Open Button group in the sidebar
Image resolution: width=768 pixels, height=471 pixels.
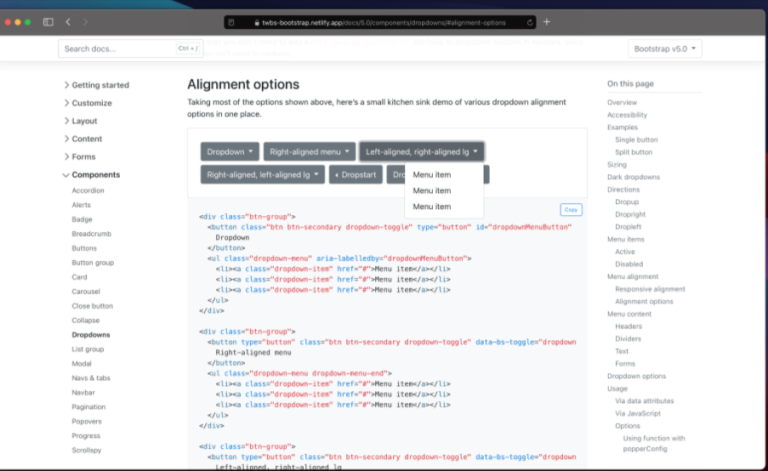pos(93,263)
